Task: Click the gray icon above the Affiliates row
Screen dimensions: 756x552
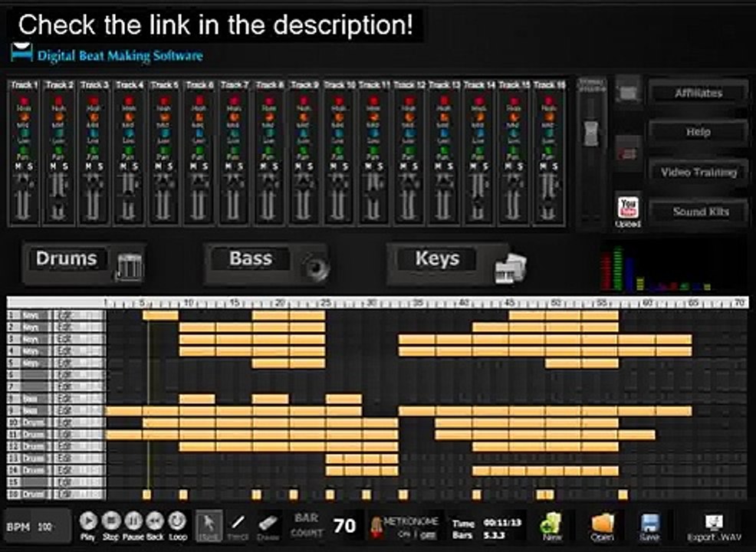Action: click(628, 90)
